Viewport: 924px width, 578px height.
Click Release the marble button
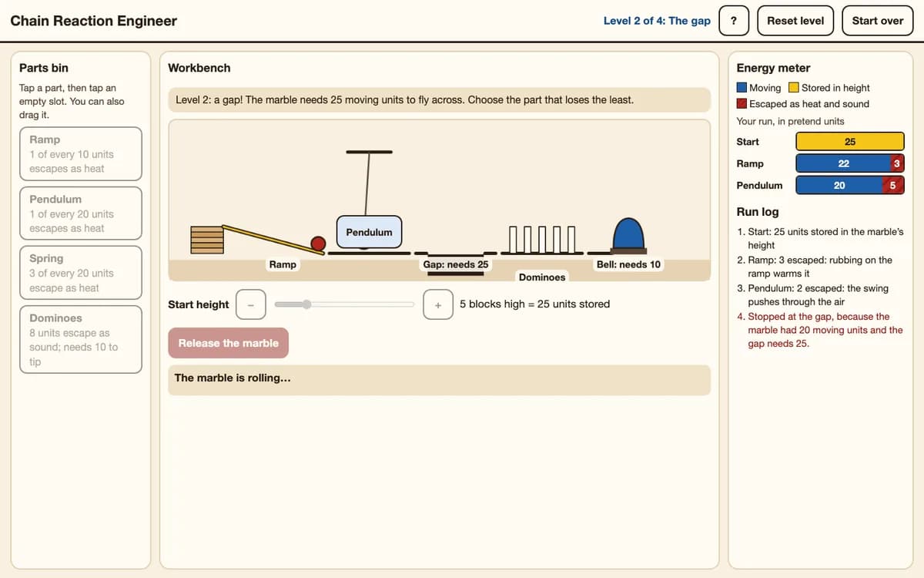pos(228,343)
